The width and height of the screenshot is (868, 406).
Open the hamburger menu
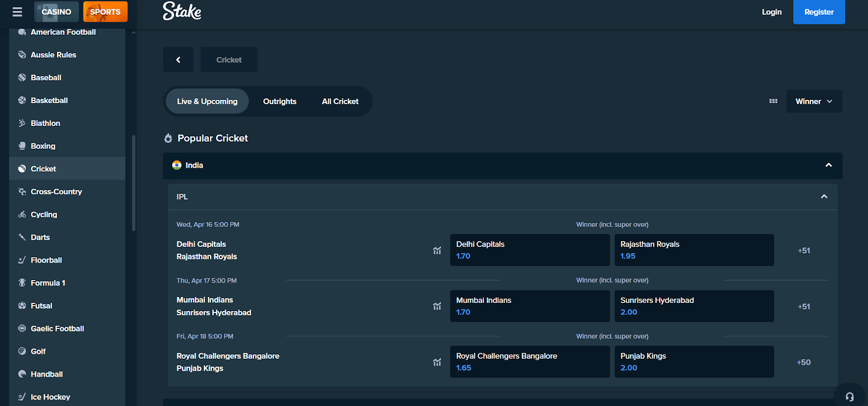point(17,11)
